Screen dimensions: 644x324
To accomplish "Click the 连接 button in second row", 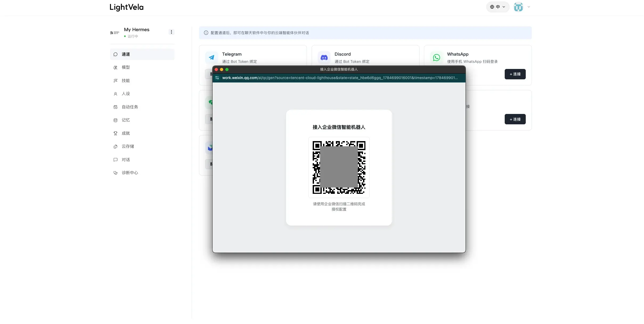I will click(x=515, y=119).
